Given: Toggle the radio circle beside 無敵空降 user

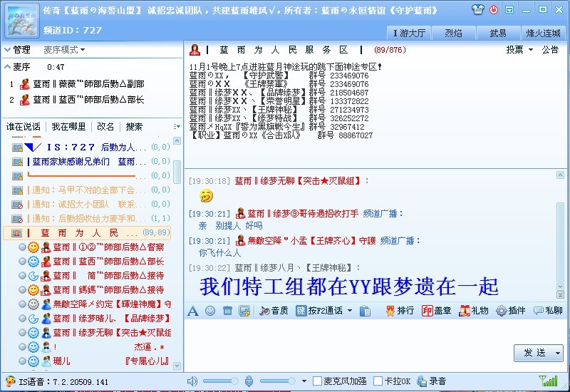Looking at the screenshot, I should pyautogui.click(x=22, y=304).
